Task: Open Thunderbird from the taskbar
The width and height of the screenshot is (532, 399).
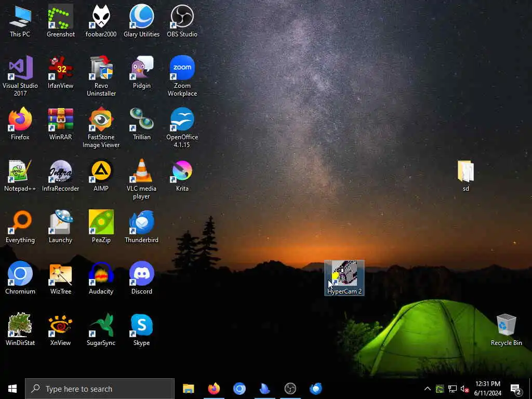Action: point(315,389)
